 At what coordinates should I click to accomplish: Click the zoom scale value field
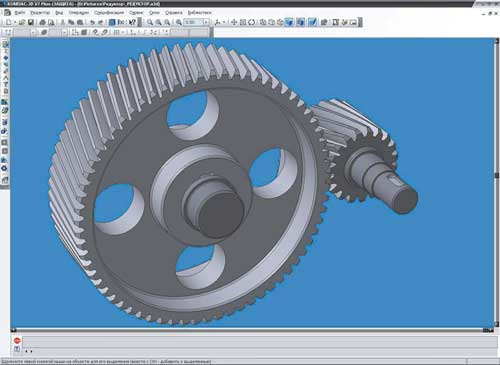pyautogui.click(x=193, y=22)
